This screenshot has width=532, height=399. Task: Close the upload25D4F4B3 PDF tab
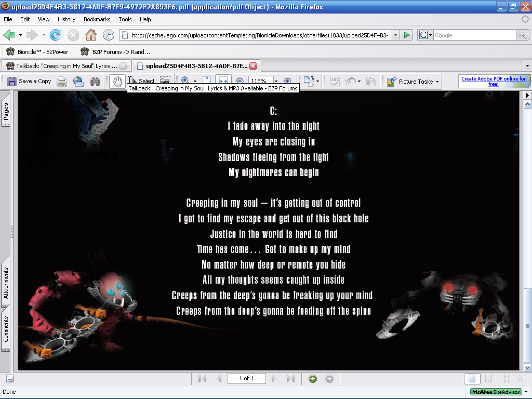(253, 66)
